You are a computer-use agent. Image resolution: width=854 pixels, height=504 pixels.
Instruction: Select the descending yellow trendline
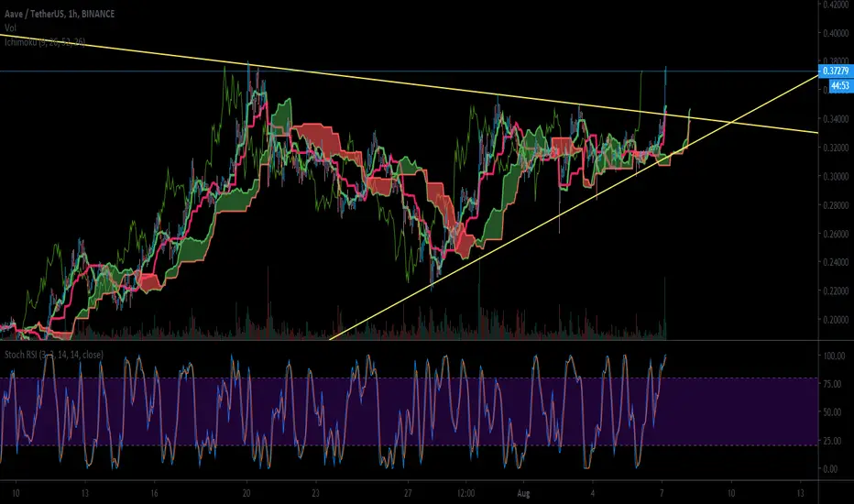pos(409,84)
